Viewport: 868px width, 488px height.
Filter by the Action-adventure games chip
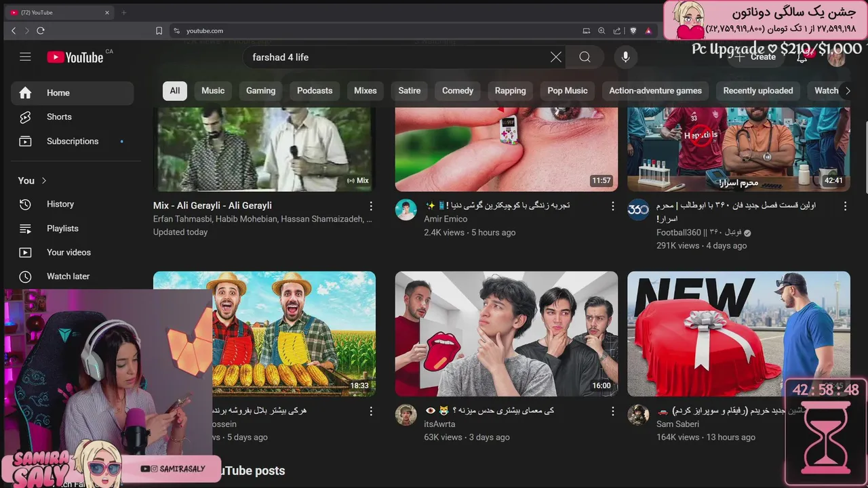(x=655, y=90)
